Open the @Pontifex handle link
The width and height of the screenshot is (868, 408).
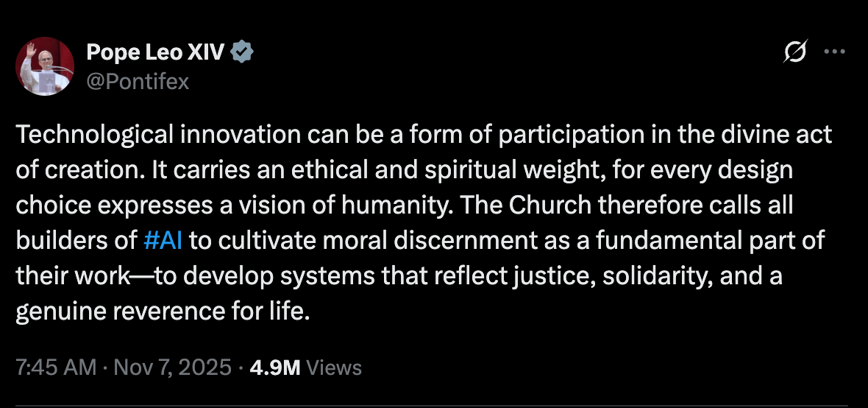click(x=138, y=81)
